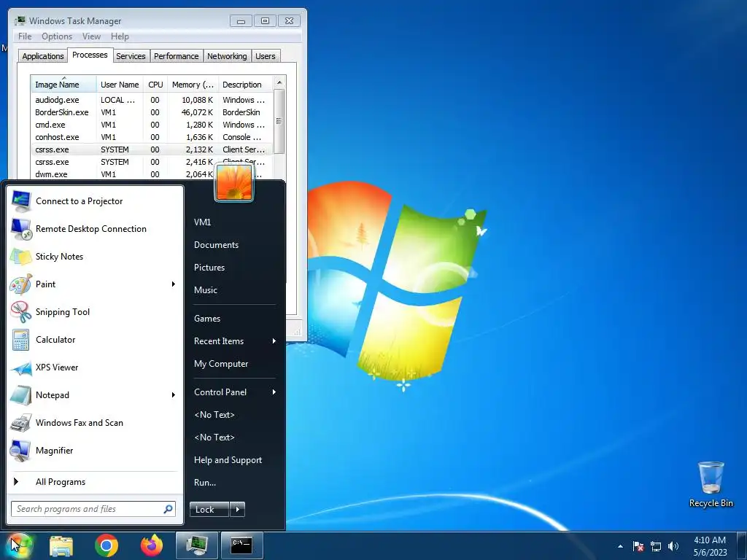Switch to the Users tab
Screen dimensions: 747x560
tap(266, 56)
